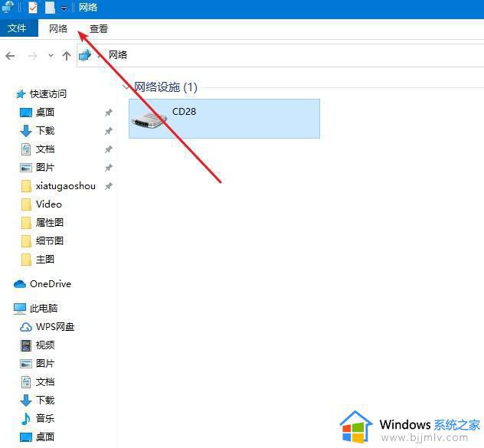Open pinned 下载 under quick access
This screenshot has width=484, height=448.
point(45,131)
